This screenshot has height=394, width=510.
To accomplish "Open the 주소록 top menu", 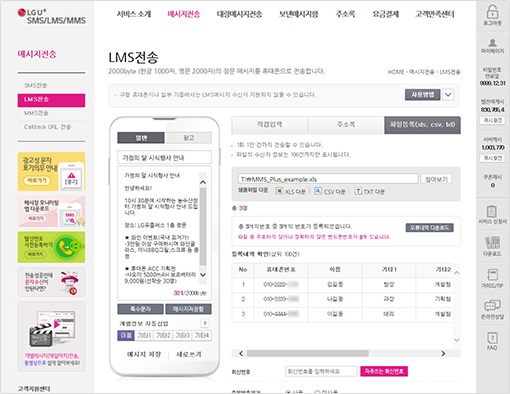I will (x=345, y=14).
